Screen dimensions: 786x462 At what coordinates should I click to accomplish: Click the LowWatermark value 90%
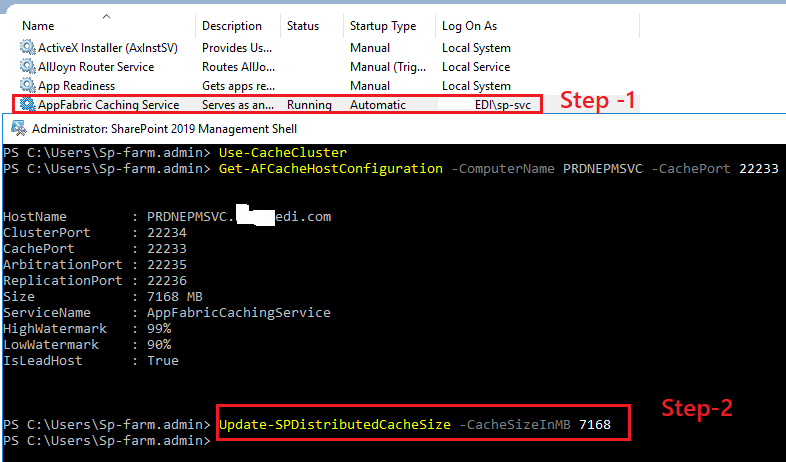tap(159, 345)
